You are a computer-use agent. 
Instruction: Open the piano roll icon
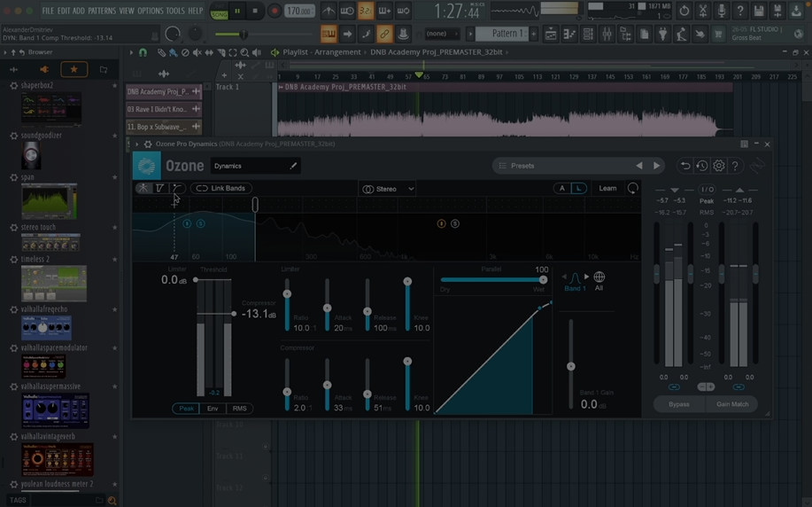point(569,35)
